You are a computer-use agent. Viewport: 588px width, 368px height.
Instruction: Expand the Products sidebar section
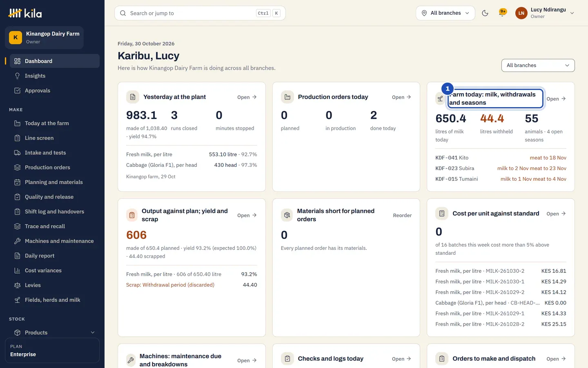click(55, 332)
